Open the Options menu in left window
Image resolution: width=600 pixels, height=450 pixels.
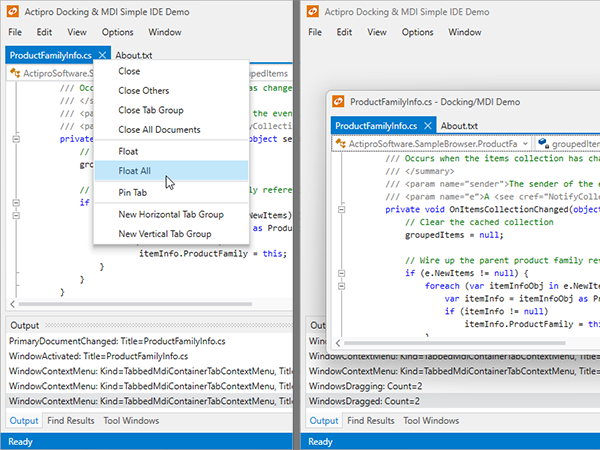[x=117, y=32]
